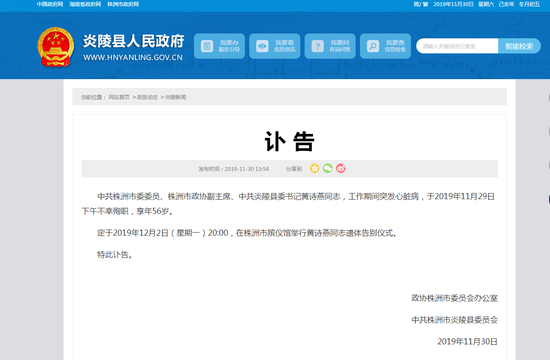The height and width of the screenshot is (360, 550).
Task: Click the header weekday 星期六
Action: 486,4
